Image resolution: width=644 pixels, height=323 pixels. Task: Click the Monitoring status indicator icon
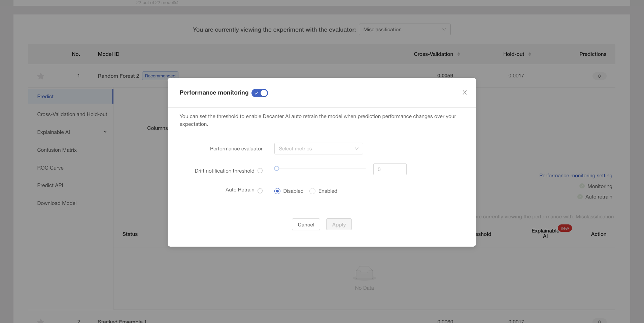click(x=582, y=186)
